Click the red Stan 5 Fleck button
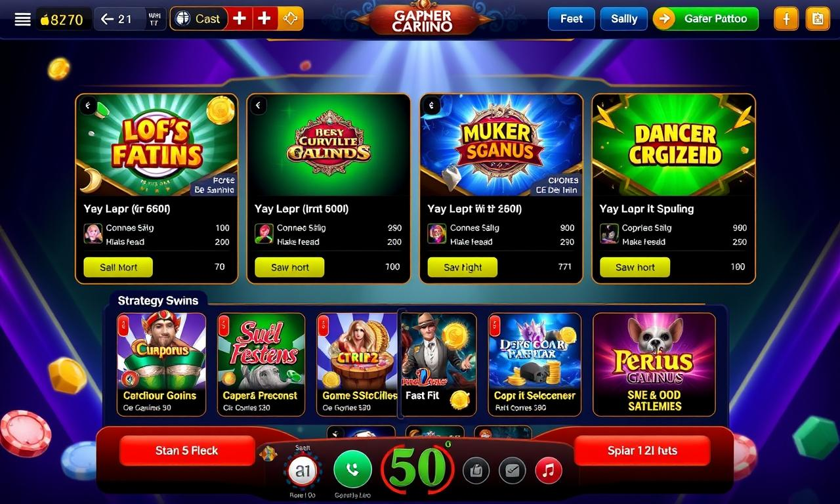 click(186, 451)
